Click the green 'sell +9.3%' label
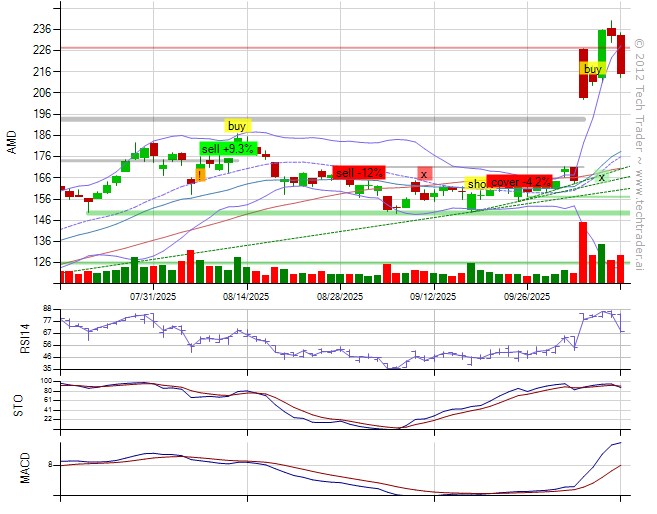Viewport: 657px width, 514px height. [x=226, y=149]
